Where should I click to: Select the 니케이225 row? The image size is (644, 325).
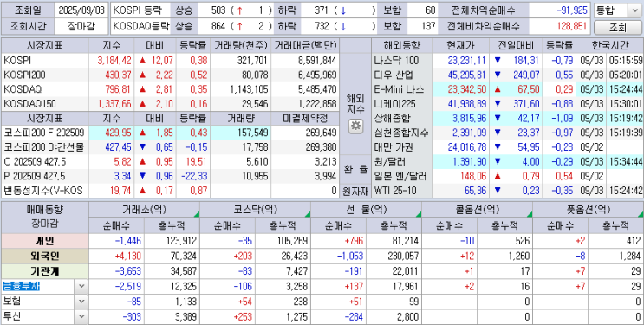(507, 103)
